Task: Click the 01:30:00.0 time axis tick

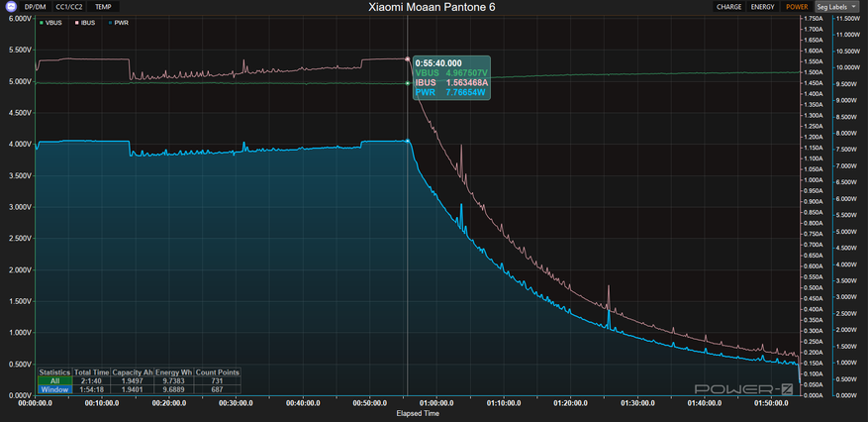Action: (637, 404)
